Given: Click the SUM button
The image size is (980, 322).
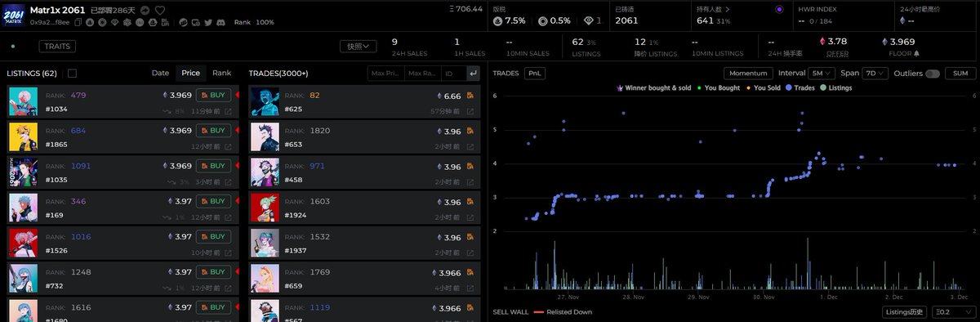Looking at the screenshot, I should click(x=960, y=73).
